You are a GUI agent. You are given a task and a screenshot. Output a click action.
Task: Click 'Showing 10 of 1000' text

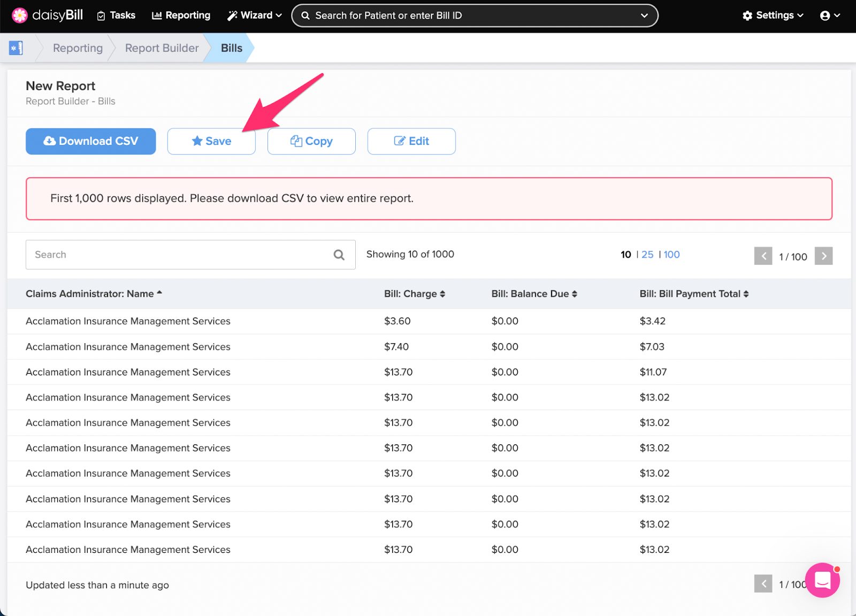pos(410,255)
